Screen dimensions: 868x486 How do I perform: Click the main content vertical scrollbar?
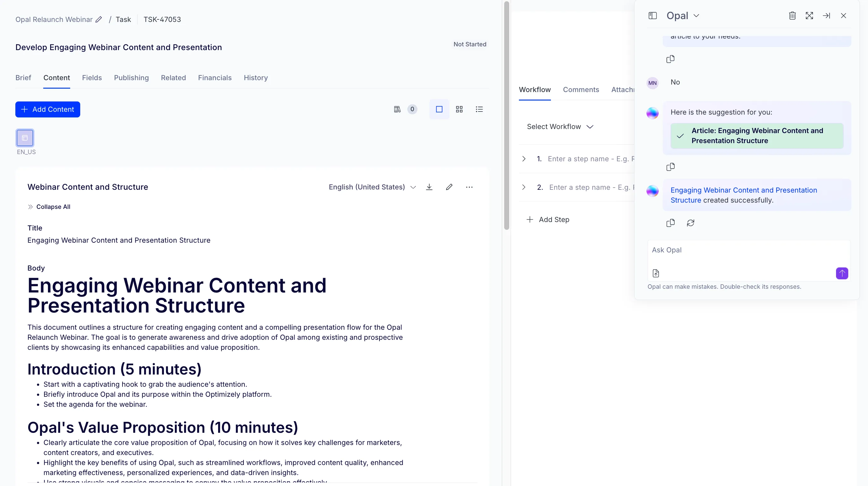506,116
